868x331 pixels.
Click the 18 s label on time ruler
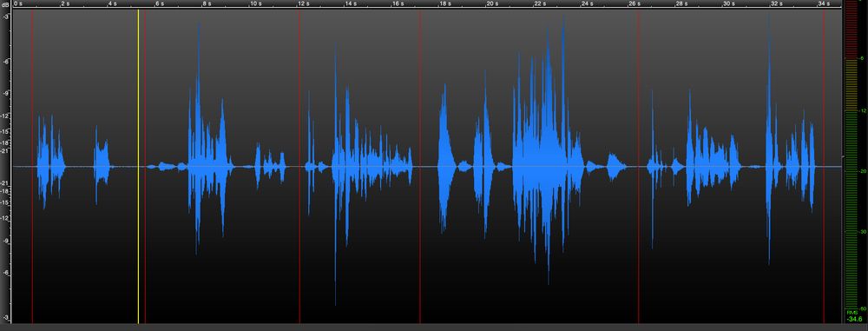[445, 3]
